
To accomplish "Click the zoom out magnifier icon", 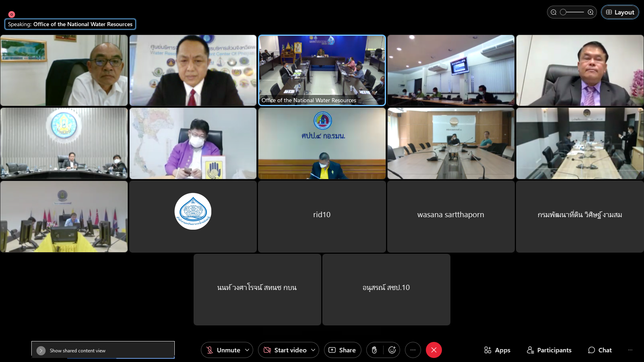I will (x=553, y=12).
